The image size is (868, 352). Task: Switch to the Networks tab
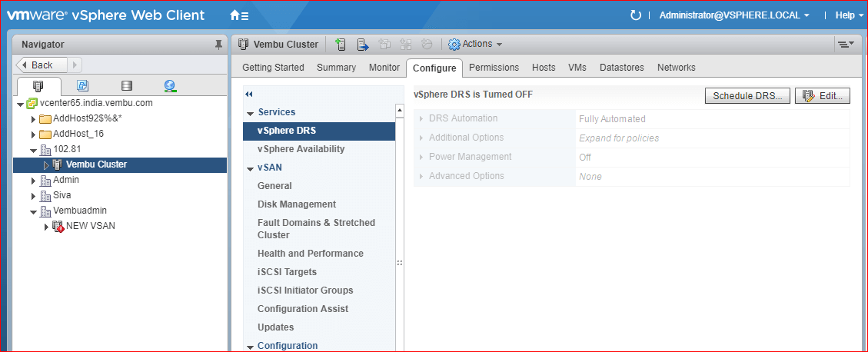[x=677, y=68]
